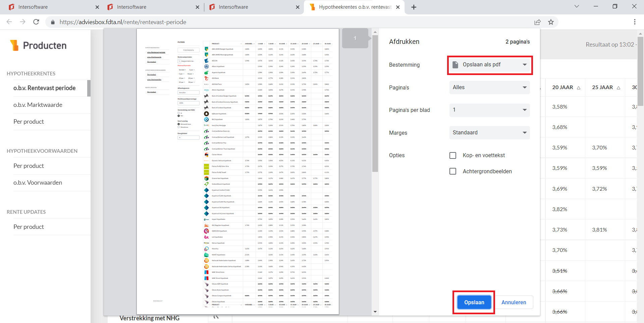The width and height of the screenshot is (644, 323).
Task: Sort by the 20 JAAR column arrow
Action: (x=579, y=88)
